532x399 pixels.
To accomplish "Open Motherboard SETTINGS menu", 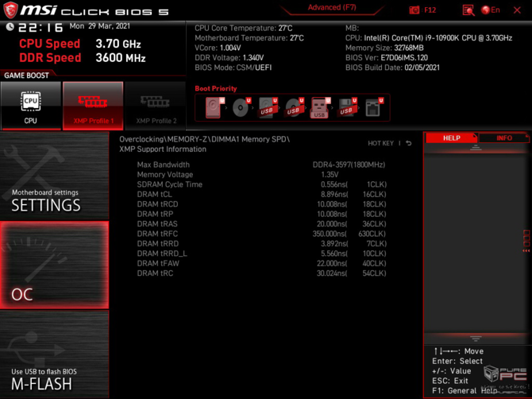I will click(x=54, y=176).
